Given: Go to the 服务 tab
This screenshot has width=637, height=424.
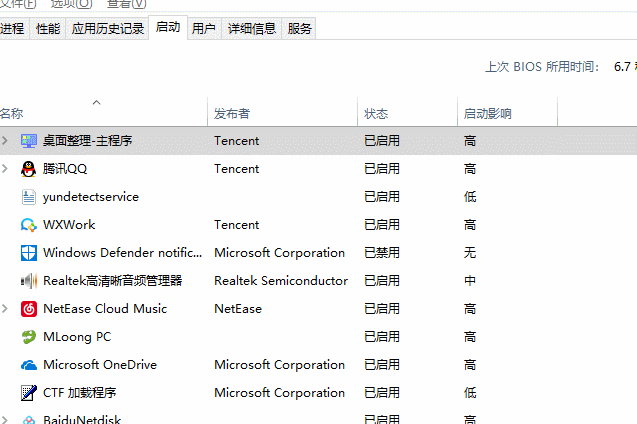Looking at the screenshot, I should tap(299, 29).
